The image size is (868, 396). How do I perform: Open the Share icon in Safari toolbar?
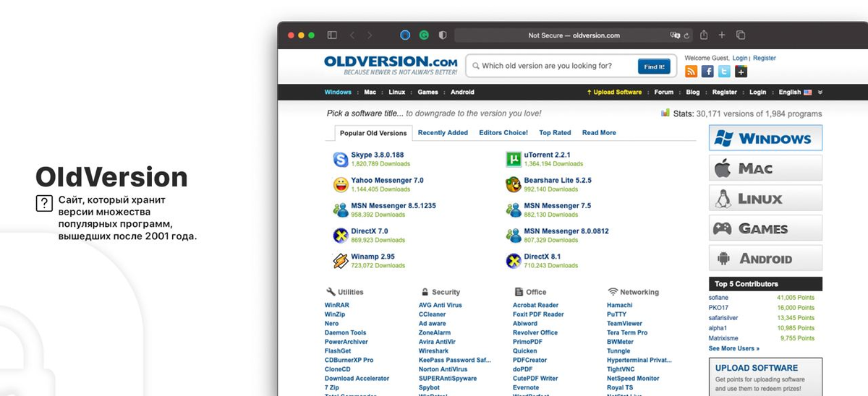[x=704, y=35]
